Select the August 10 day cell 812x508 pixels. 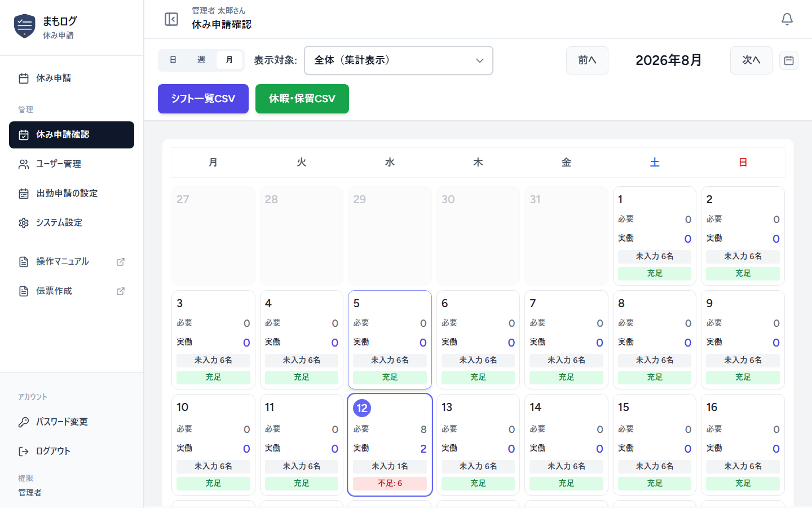(213, 445)
